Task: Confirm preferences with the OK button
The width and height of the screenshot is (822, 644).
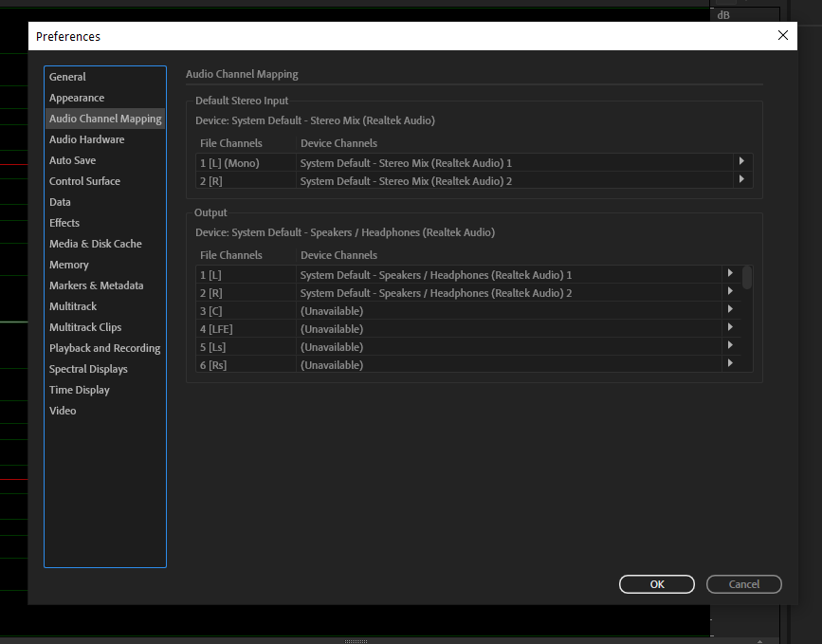Action: pos(656,584)
